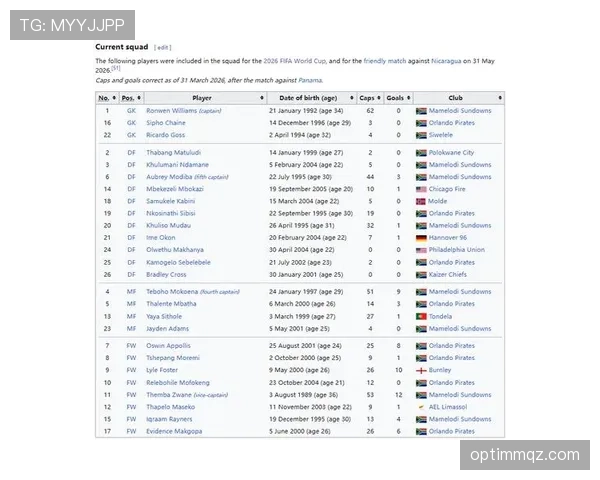The width and height of the screenshot is (600, 480).
Task: Open the Thalente Mbatha player link
Action: pyautogui.click(x=171, y=304)
